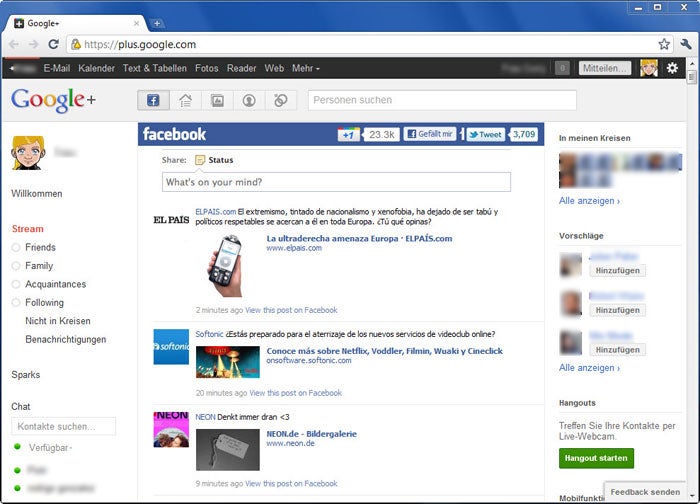Click the What's on your mind field

pos(336,183)
